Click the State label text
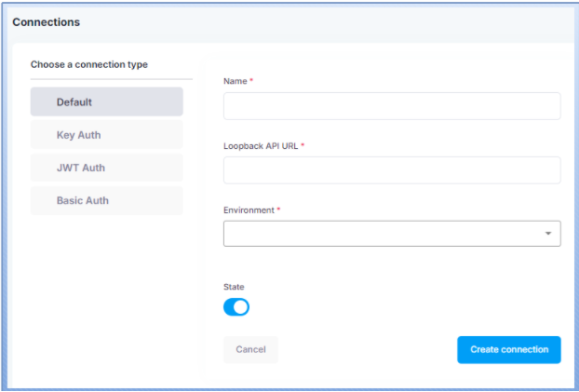 tap(234, 288)
